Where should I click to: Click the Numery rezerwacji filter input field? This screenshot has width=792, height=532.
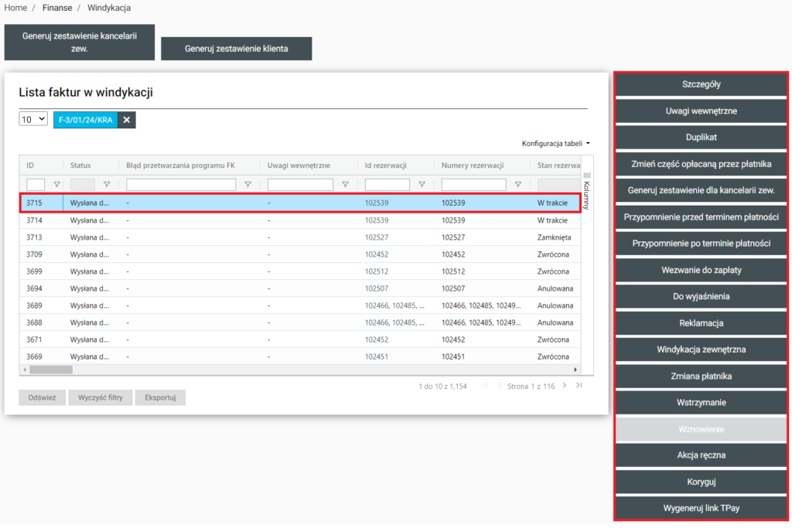coord(473,185)
